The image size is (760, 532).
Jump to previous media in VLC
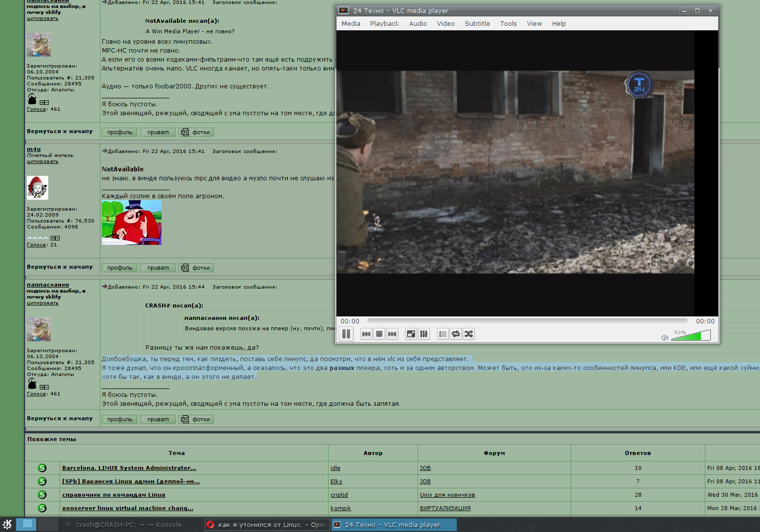click(366, 334)
